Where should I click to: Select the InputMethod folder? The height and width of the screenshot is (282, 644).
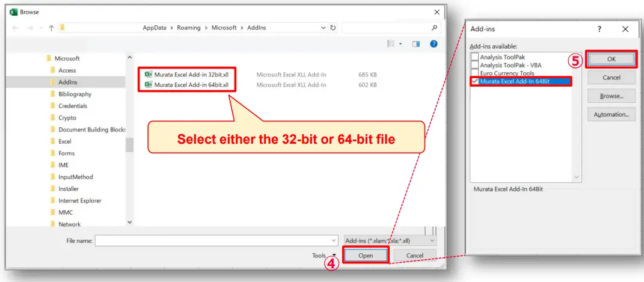(76, 177)
